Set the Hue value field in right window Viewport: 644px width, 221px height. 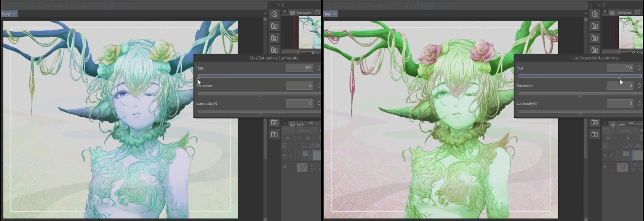click(x=620, y=68)
